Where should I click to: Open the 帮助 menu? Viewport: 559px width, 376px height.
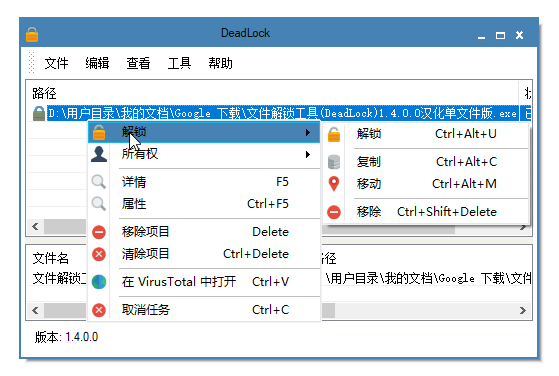[220, 63]
